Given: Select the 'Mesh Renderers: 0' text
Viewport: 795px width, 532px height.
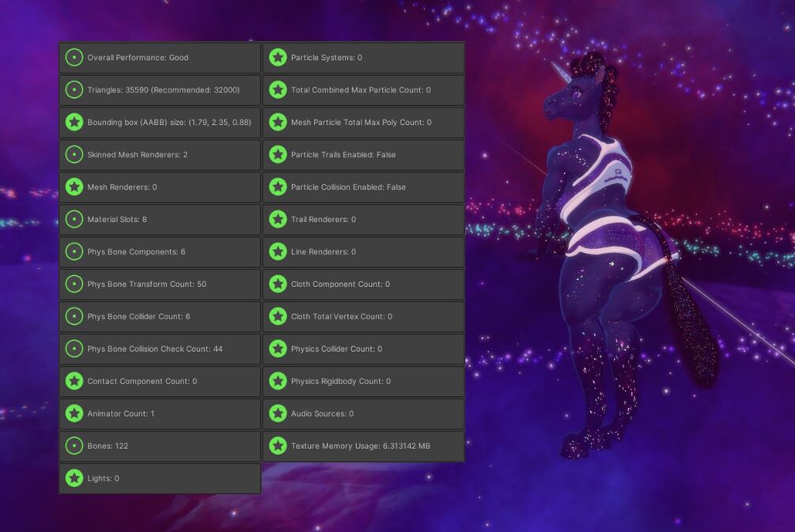Looking at the screenshot, I should (122, 187).
